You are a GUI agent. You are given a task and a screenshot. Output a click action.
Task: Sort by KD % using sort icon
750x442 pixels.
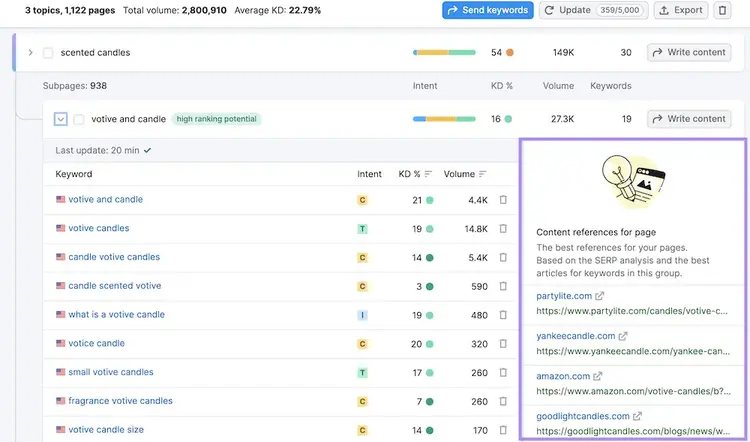tap(428, 174)
